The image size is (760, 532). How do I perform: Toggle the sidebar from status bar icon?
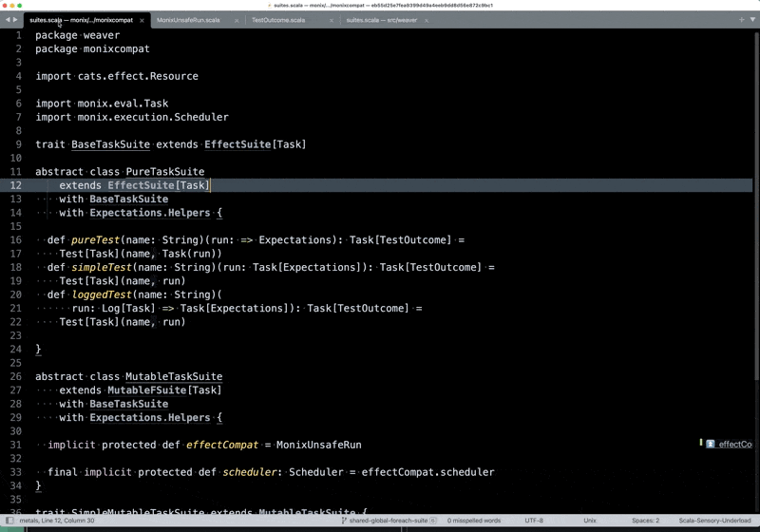click(9, 521)
